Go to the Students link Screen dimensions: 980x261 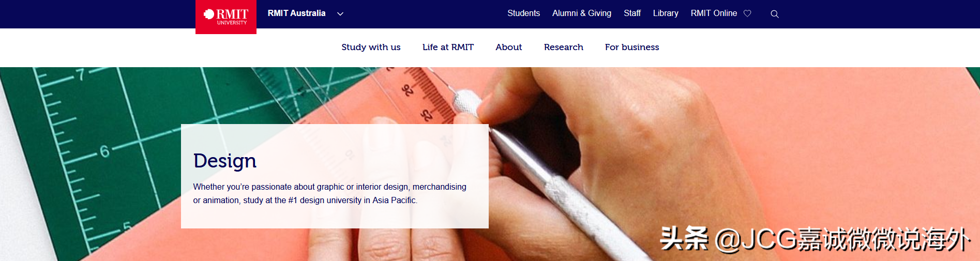point(523,13)
